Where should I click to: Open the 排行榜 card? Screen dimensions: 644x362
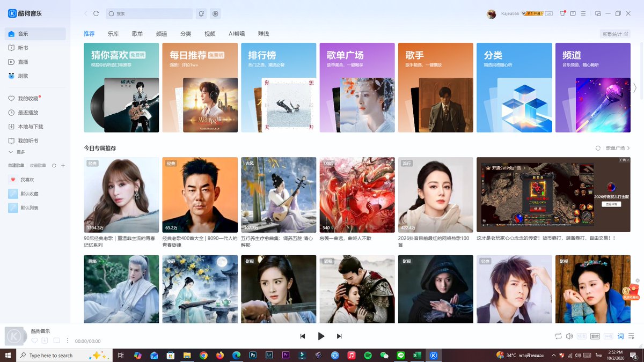(279, 87)
